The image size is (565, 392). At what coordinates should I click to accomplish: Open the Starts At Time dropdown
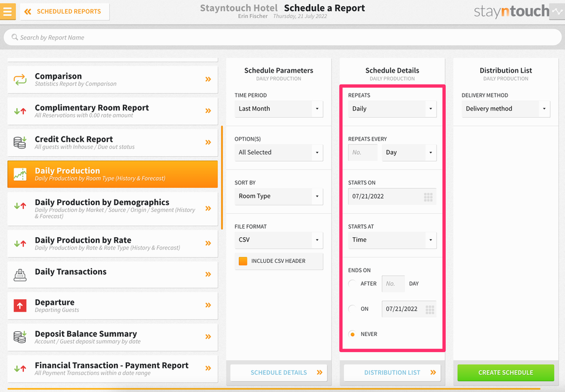[392, 240]
